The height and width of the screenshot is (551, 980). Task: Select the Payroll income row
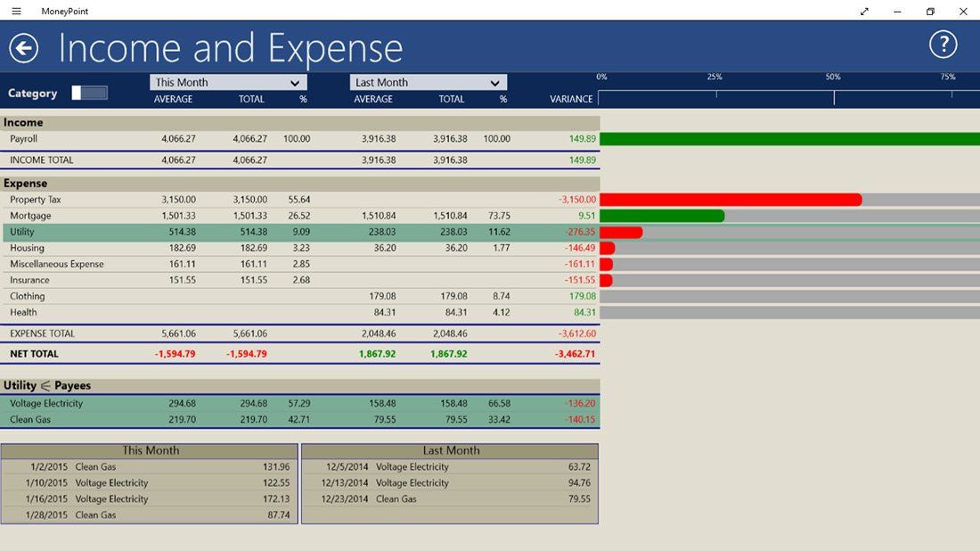[178, 139]
